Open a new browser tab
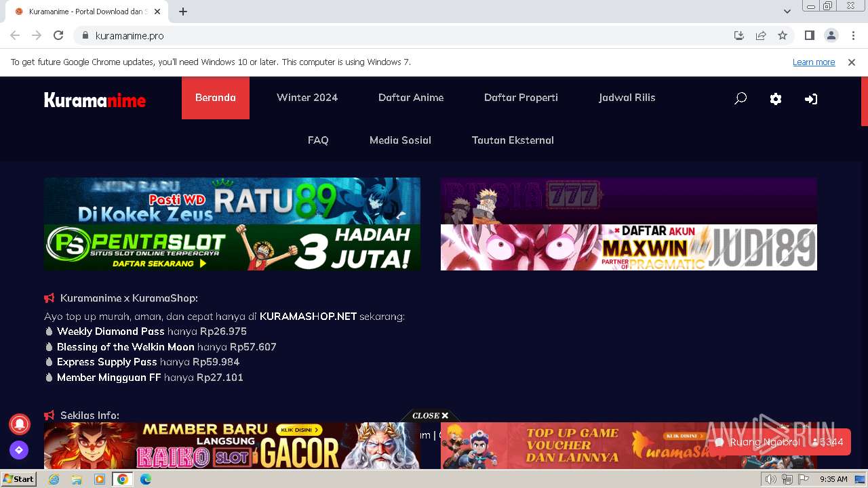The image size is (868, 488). coord(183,12)
